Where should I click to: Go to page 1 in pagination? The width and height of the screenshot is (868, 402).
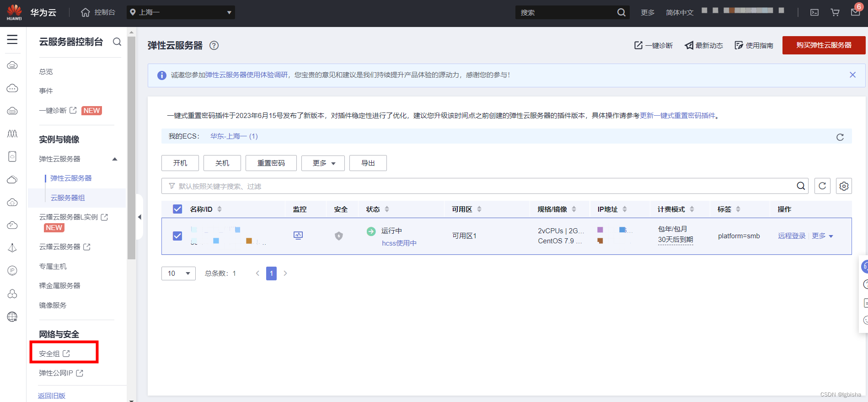[x=271, y=273]
